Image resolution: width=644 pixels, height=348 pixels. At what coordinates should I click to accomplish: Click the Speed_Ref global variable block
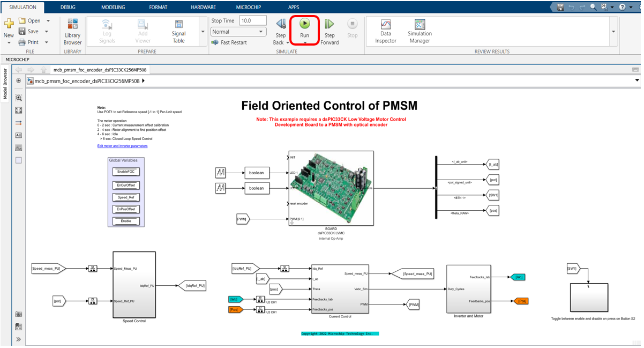[126, 197]
